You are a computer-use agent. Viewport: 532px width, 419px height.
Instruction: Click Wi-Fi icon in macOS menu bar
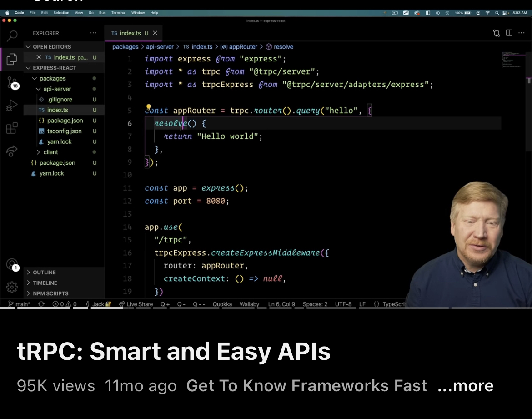tap(487, 13)
